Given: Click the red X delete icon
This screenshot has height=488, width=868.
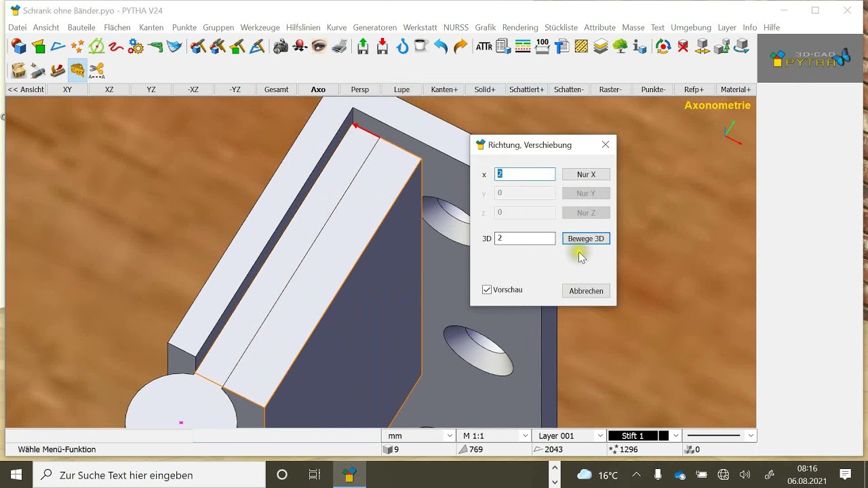Looking at the screenshot, I should [x=683, y=47].
